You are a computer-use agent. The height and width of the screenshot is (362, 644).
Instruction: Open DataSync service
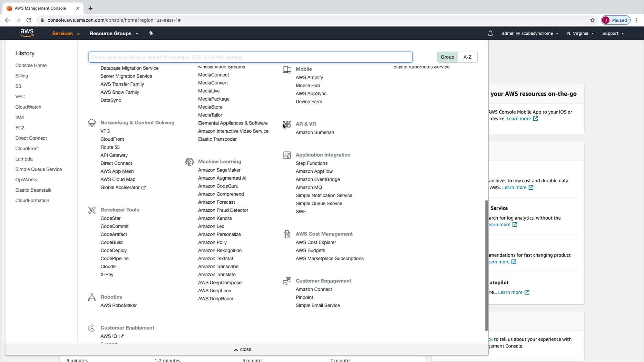coord(111,100)
